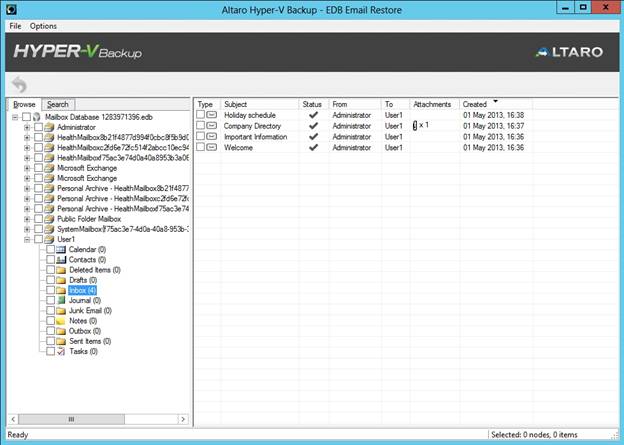Switch to the Search tab
This screenshot has width=624, height=445.
58,104
